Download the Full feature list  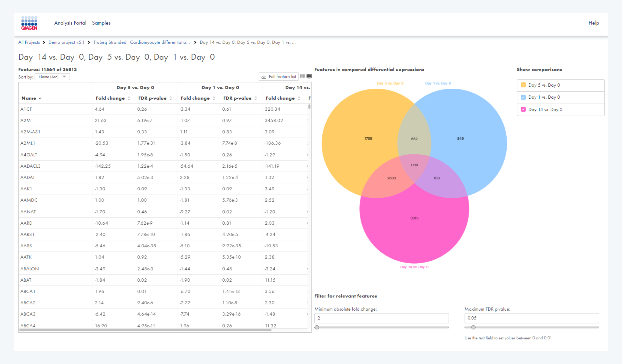coord(279,77)
